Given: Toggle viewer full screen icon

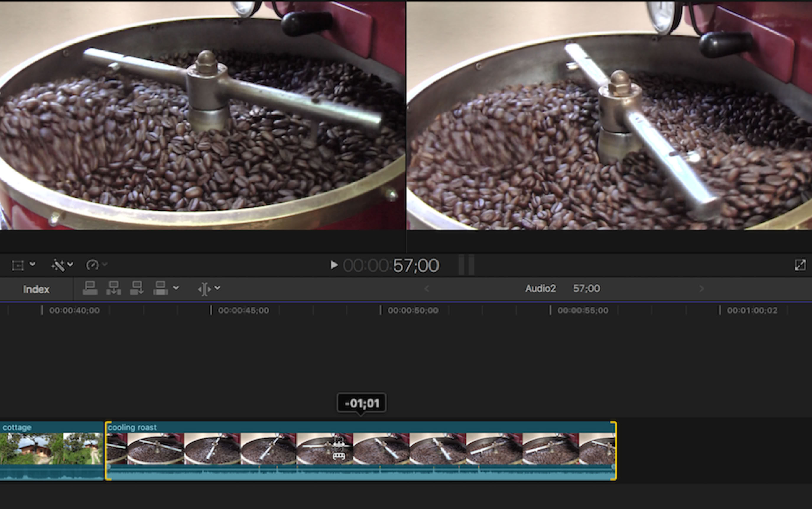Looking at the screenshot, I should coord(800,265).
